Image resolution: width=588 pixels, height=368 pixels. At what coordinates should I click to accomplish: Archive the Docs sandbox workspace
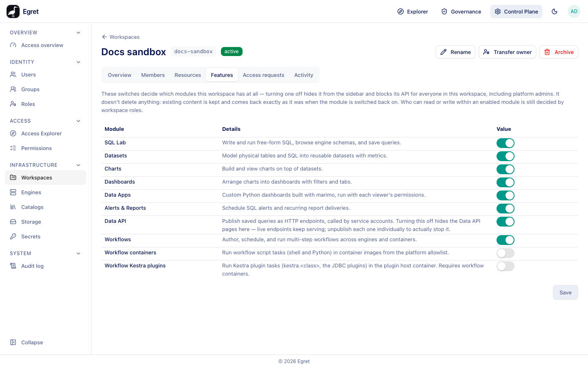[x=559, y=52]
